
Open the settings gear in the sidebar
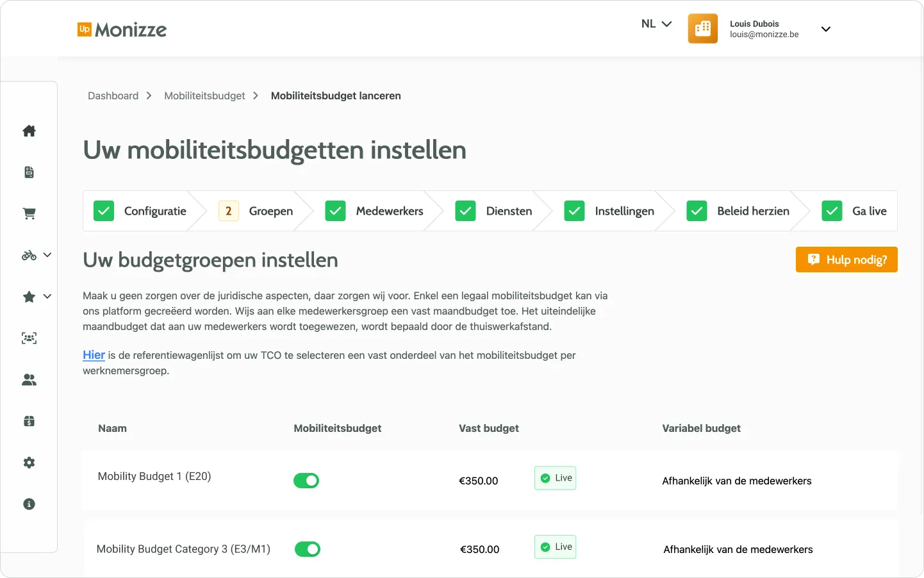point(29,462)
